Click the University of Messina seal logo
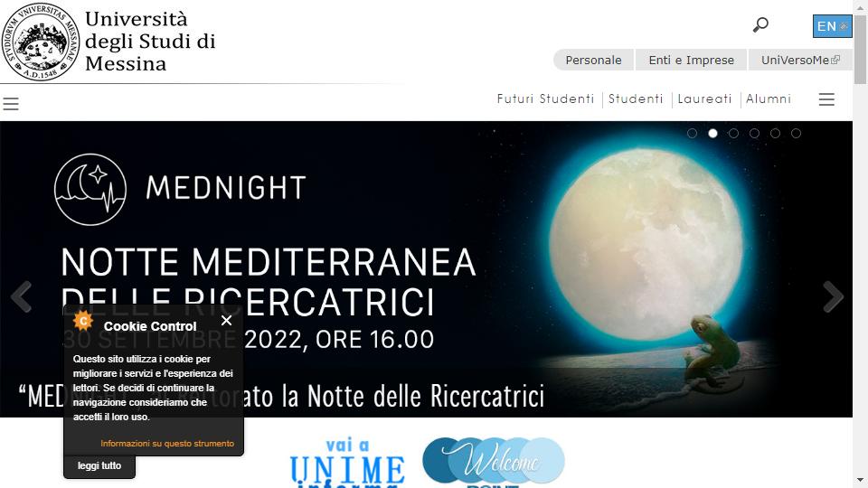 click(41, 42)
